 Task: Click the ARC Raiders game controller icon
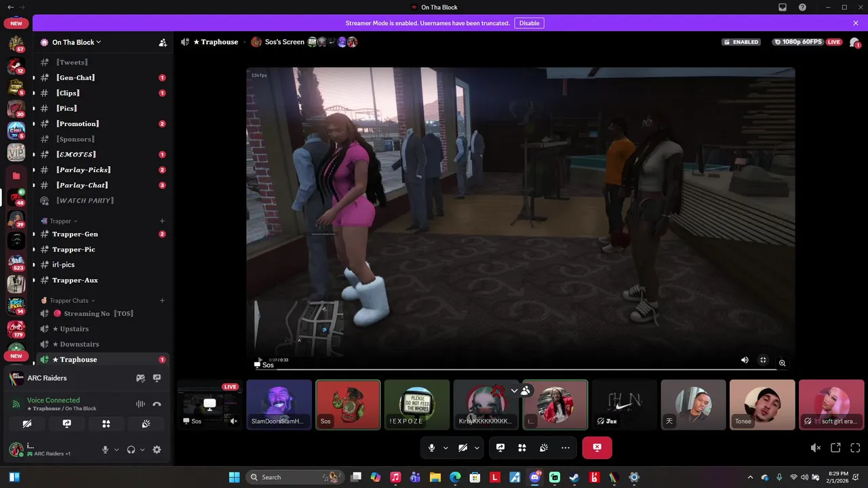point(140,378)
